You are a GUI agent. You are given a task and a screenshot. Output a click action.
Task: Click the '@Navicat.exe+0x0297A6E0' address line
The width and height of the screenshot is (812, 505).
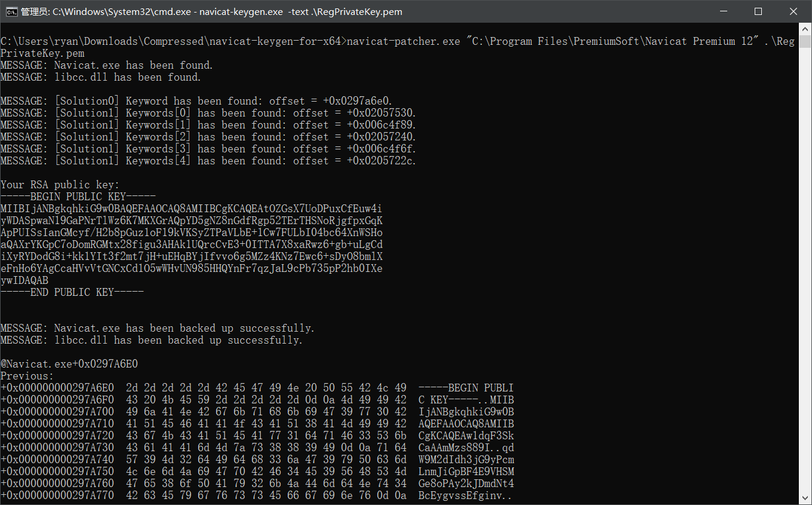coord(69,364)
